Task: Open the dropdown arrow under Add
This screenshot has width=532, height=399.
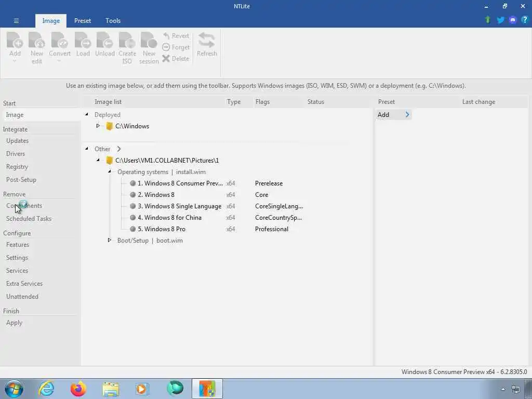Action: point(15,61)
